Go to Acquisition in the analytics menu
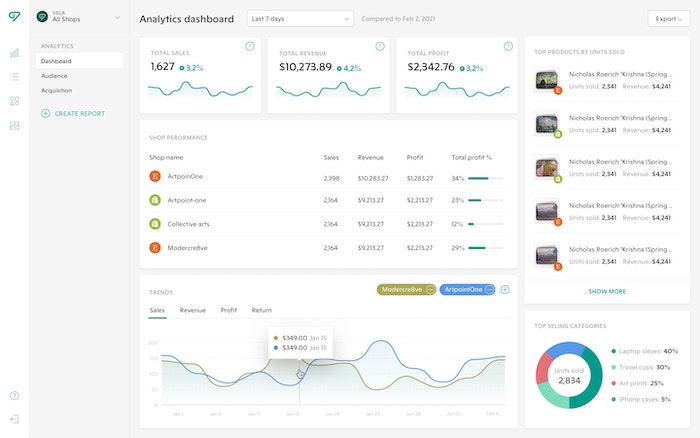The height and width of the screenshot is (438, 700). pos(56,91)
